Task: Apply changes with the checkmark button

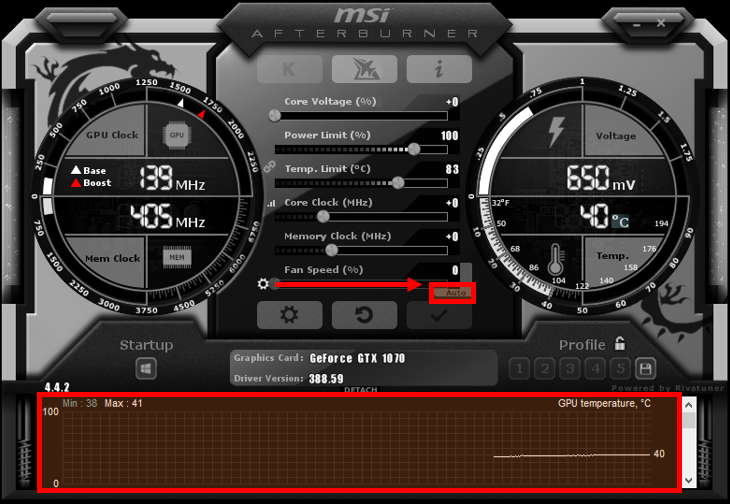Action: (439, 314)
